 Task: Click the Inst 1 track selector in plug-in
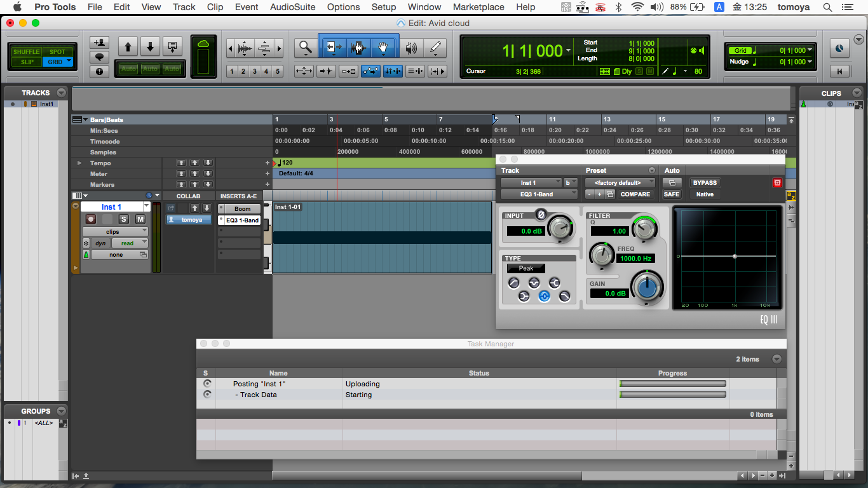click(x=531, y=183)
